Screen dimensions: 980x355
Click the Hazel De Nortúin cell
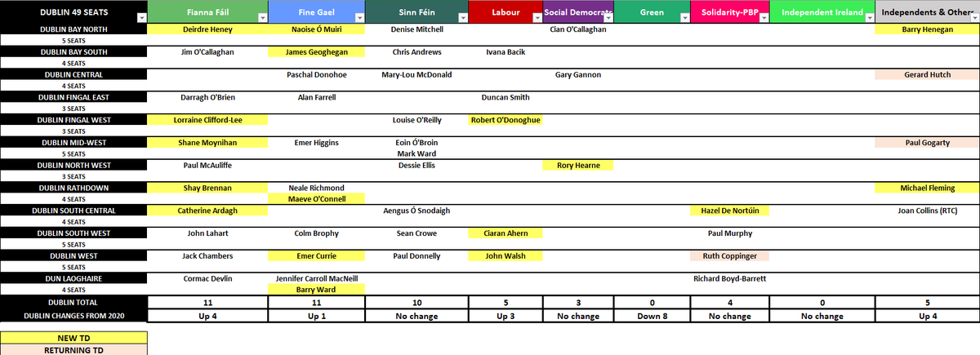pos(729,211)
